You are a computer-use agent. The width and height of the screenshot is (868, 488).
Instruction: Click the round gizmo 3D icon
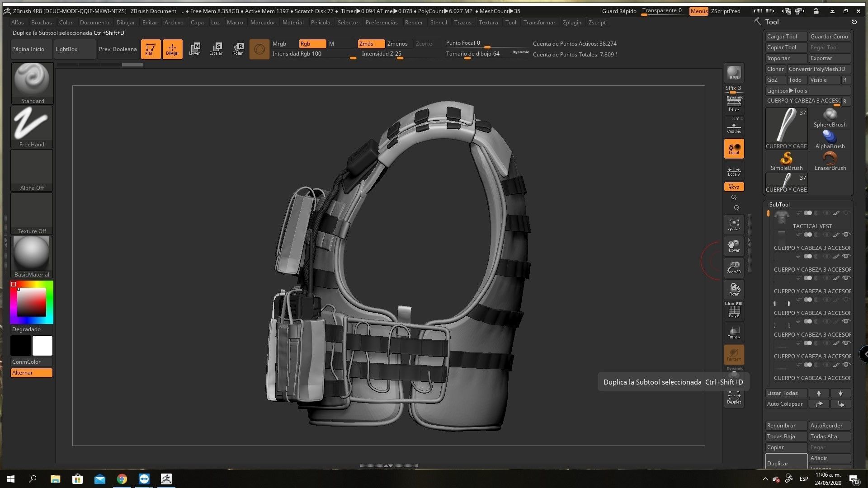[x=259, y=49]
